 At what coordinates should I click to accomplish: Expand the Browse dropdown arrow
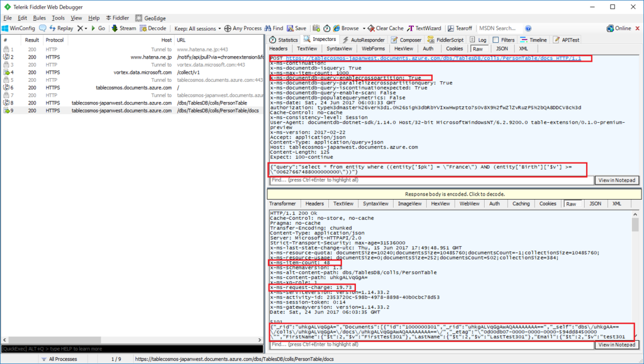[364, 28]
